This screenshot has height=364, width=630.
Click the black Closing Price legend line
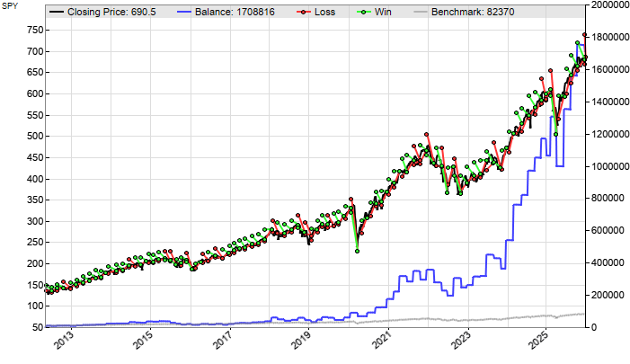(x=57, y=12)
